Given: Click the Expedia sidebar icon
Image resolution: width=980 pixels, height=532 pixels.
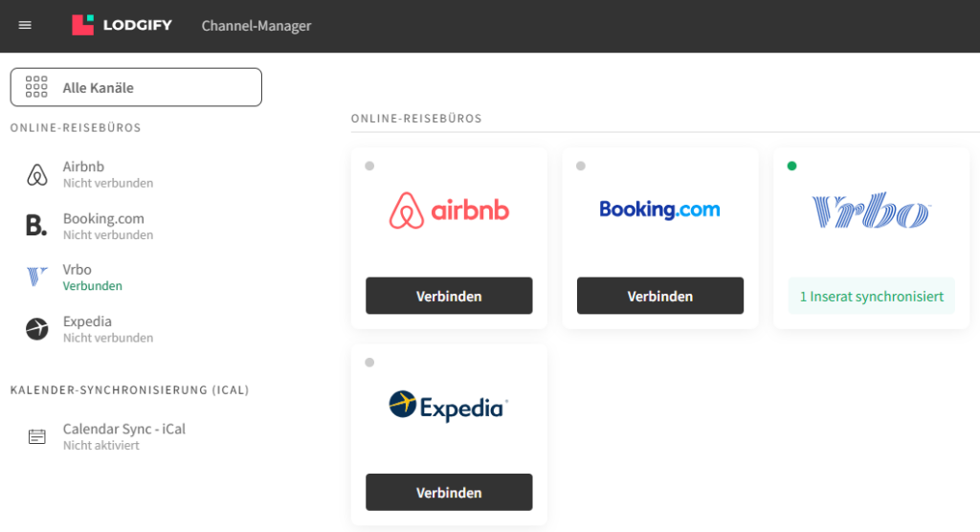Looking at the screenshot, I should pos(37,328).
